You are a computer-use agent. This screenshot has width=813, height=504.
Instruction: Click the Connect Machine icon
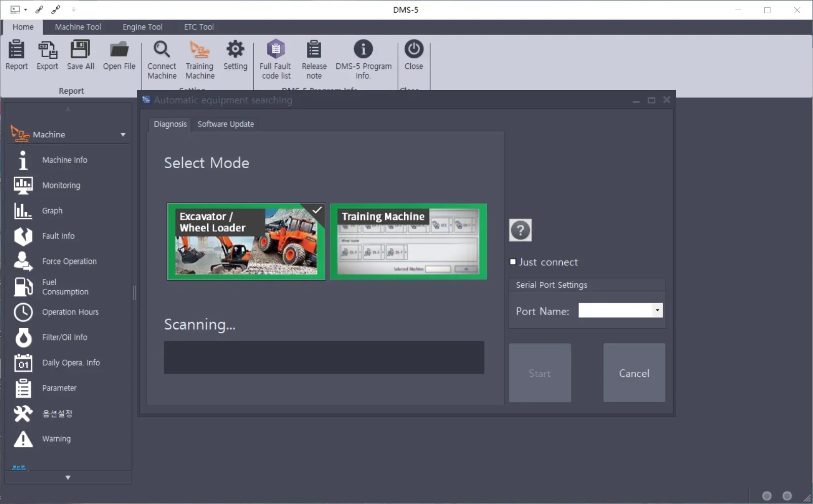pyautogui.click(x=162, y=58)
